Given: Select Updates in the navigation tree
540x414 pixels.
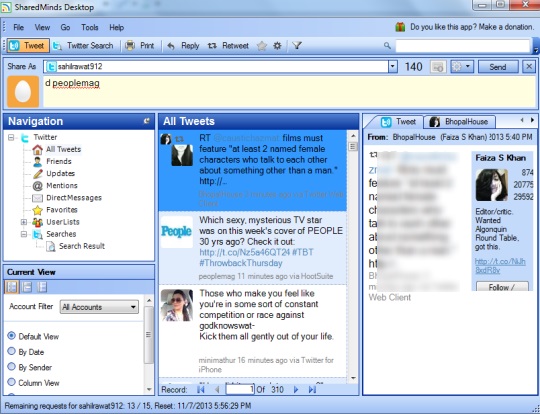Looking at the screenshot, I should [61, 173].
